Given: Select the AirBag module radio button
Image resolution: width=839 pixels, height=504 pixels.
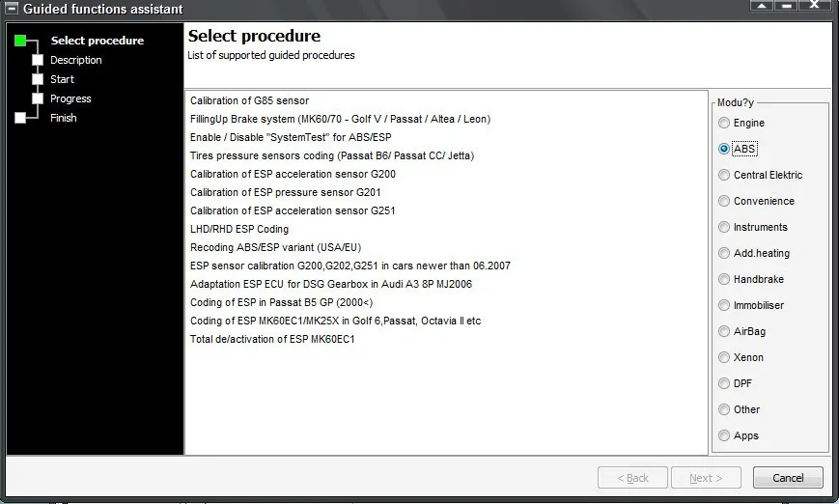Looking at the screenshot, I should click(x=724, y=331).
